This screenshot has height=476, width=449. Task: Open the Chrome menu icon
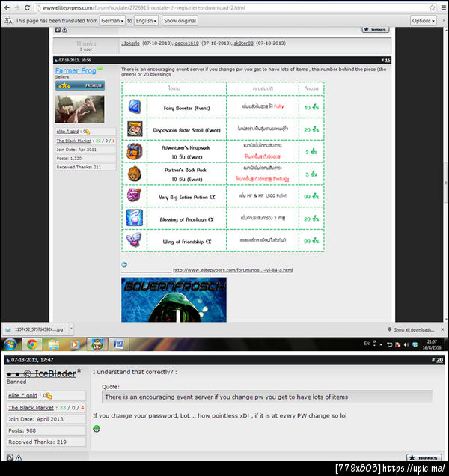tap(444, 8)
